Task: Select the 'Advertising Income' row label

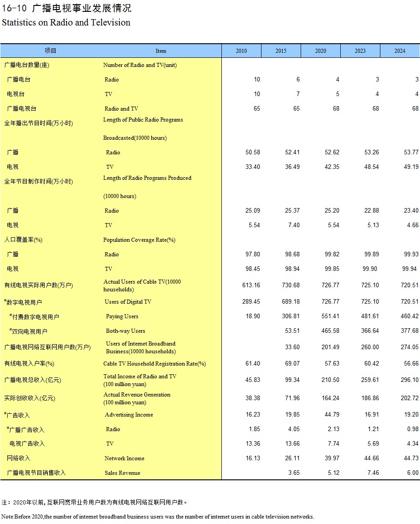Action: (x=129, y=415)
